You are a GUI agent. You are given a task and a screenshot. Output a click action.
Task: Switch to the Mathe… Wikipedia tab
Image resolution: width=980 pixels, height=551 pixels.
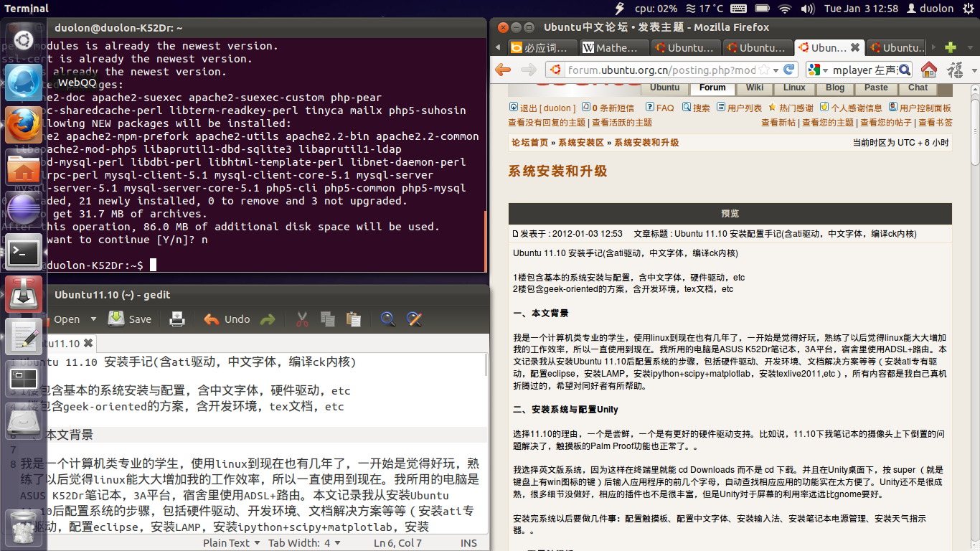click(613, 48)
